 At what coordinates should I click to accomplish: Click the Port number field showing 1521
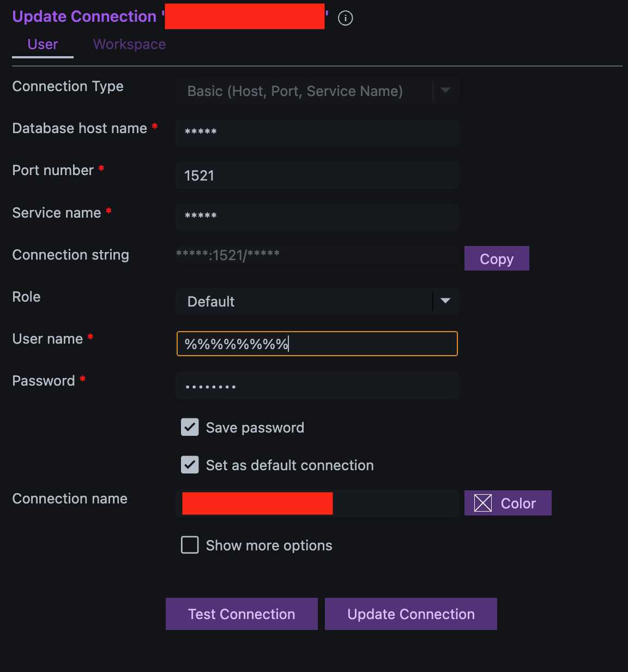(x=317, y=175)
